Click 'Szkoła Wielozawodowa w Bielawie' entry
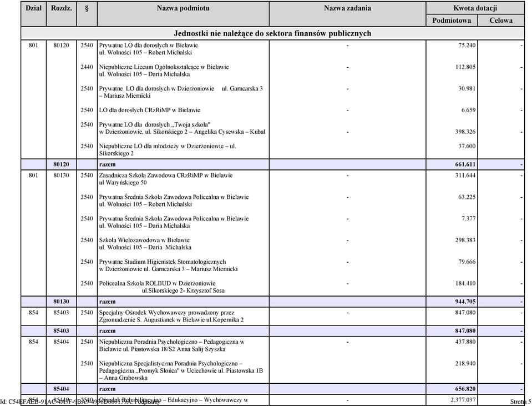 pos(145,244)
